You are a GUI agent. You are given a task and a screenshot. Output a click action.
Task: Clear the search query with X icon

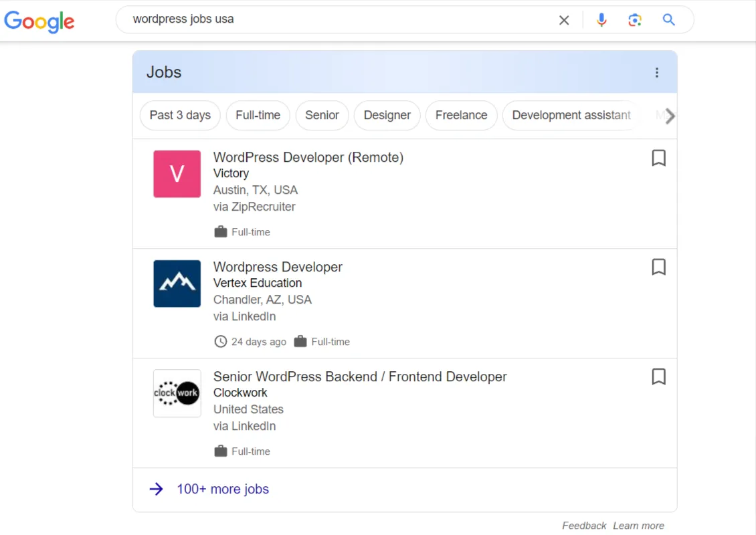point(563,20)
